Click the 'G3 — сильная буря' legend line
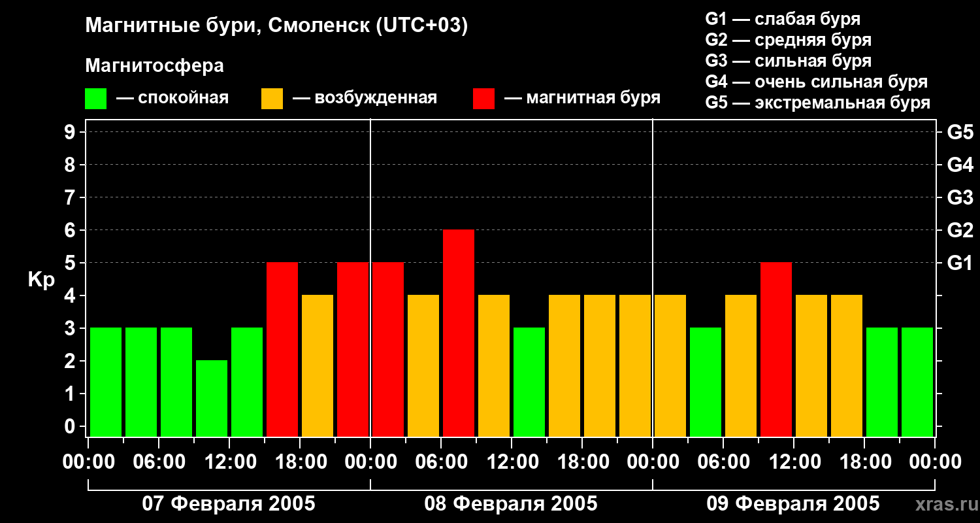The image size is (980, 523). (x=789, y=61)
